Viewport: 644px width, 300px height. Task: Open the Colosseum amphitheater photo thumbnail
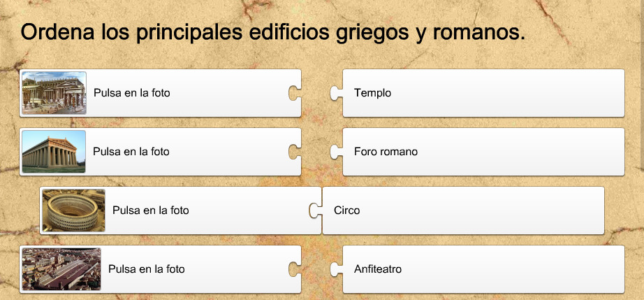pos(73,210)
